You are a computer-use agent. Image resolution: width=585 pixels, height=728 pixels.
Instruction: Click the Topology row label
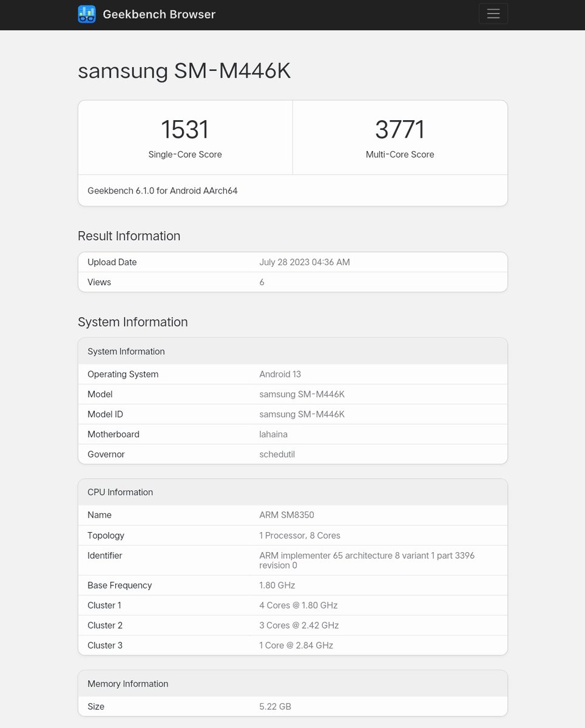pyautogui.click(x=106, y=536)
